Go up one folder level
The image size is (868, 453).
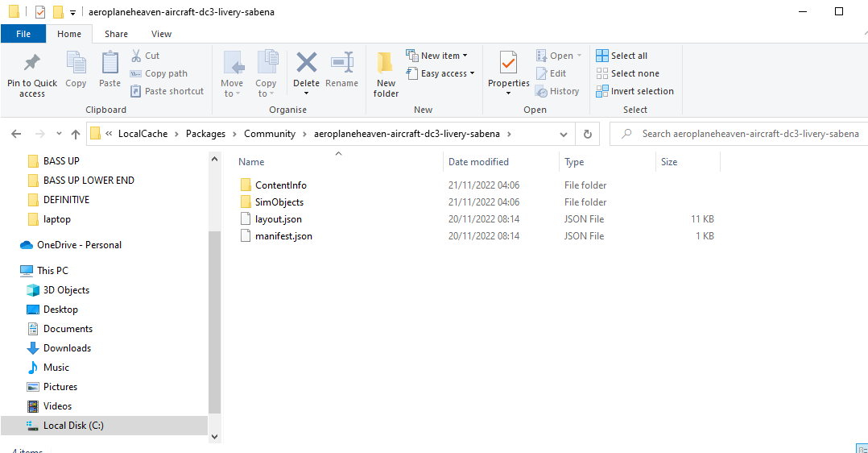(x=76, y=134)
